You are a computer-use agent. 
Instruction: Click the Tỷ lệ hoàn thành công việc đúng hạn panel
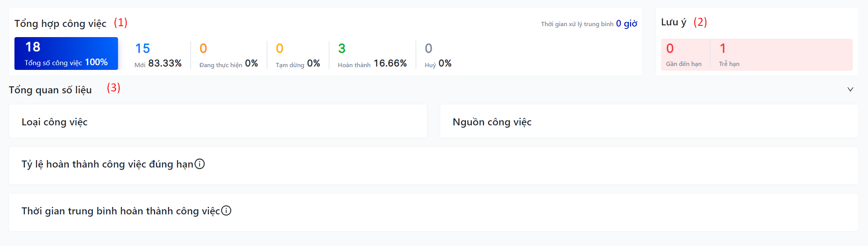tap(433, 166)
